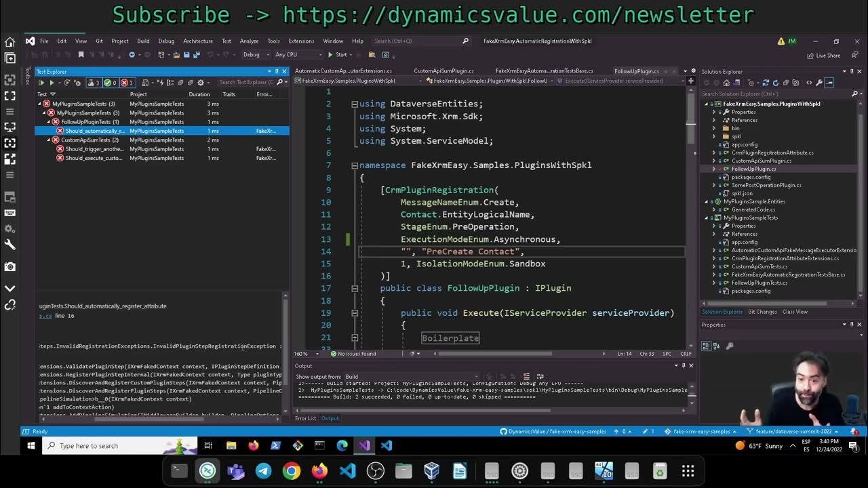Switch to Git Changes tab
The height and width of the screenshot is (488, 868).
pos(762,312)
